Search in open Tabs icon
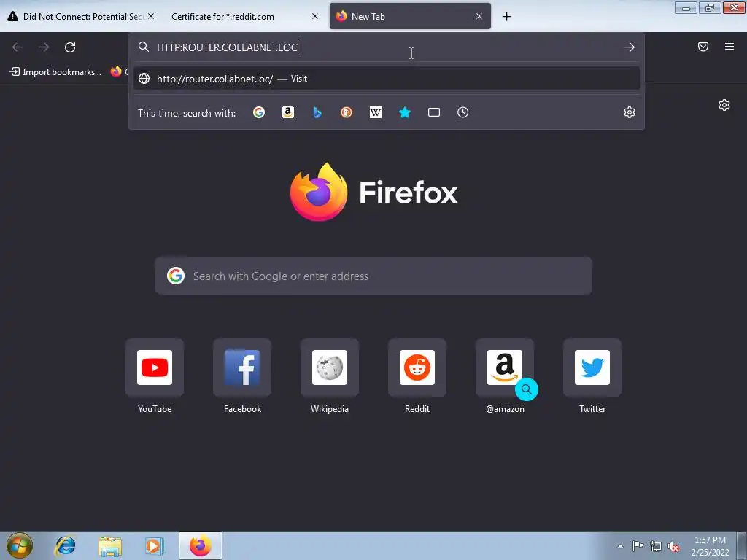The image size is (747, 560). pyautogui.click(x=434, y=112)
